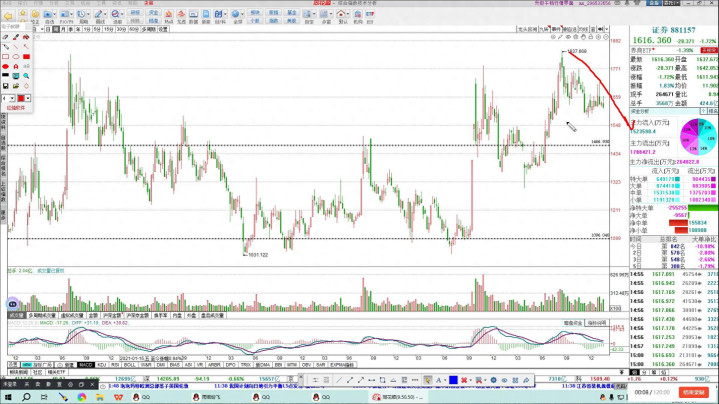Select the brush tool in drawing palette

point(16,37)
